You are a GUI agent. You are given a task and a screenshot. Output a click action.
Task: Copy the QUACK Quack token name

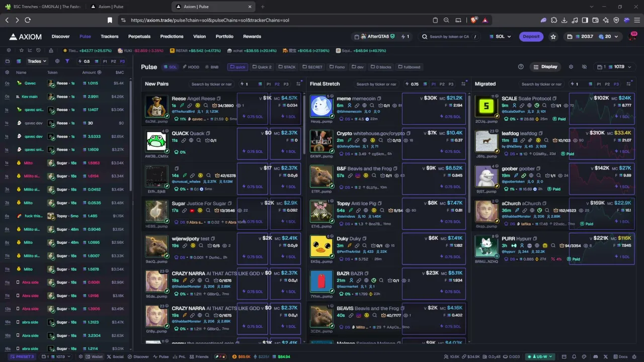(x=208, y=133)
